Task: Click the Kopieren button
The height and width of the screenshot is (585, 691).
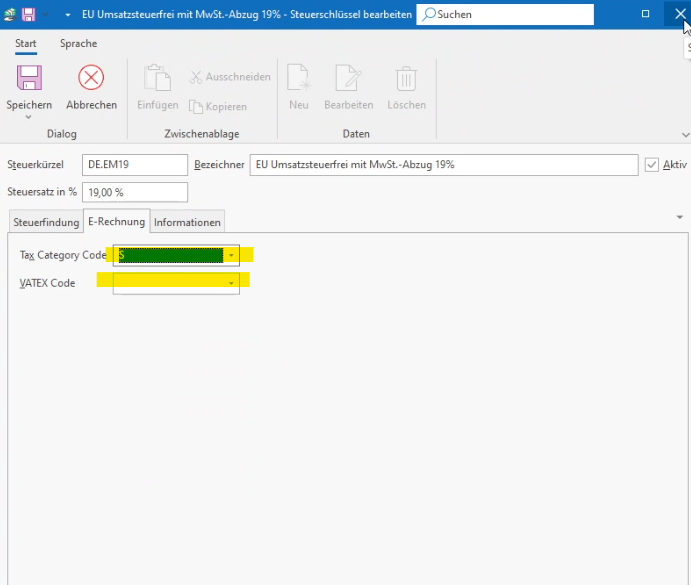Action: click(x=218, y=106)
